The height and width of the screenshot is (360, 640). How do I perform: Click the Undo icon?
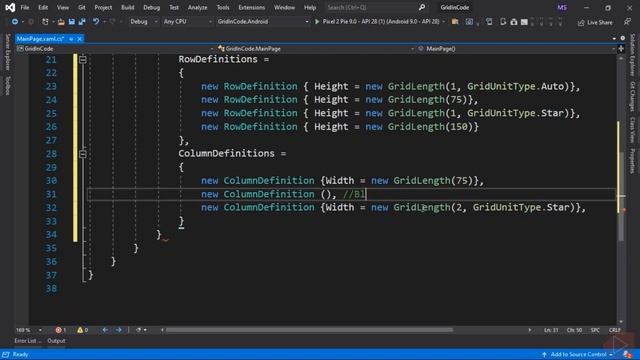click(96, 22)
